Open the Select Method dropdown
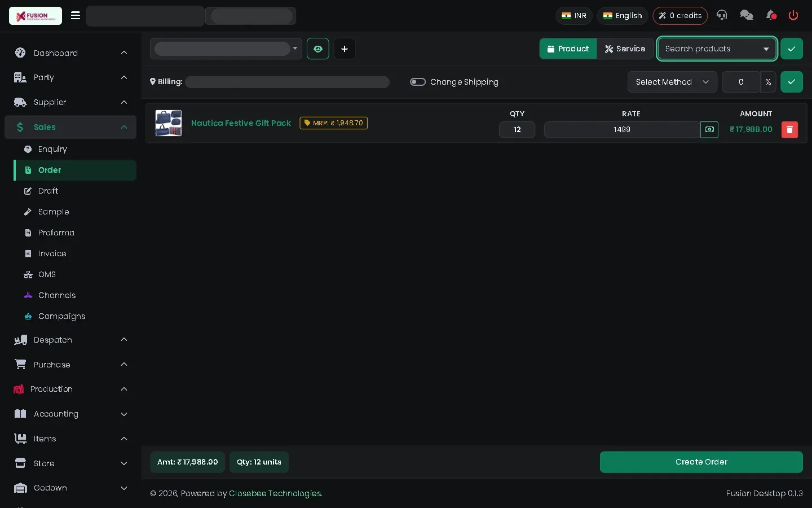The height and width of the screenshot is (508, 812). point(672,82)
